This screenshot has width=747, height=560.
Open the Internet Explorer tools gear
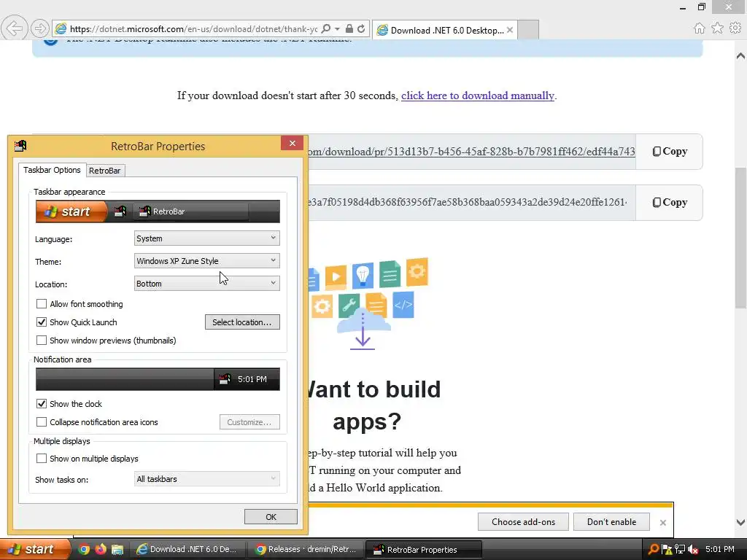[x=735, y=28]
